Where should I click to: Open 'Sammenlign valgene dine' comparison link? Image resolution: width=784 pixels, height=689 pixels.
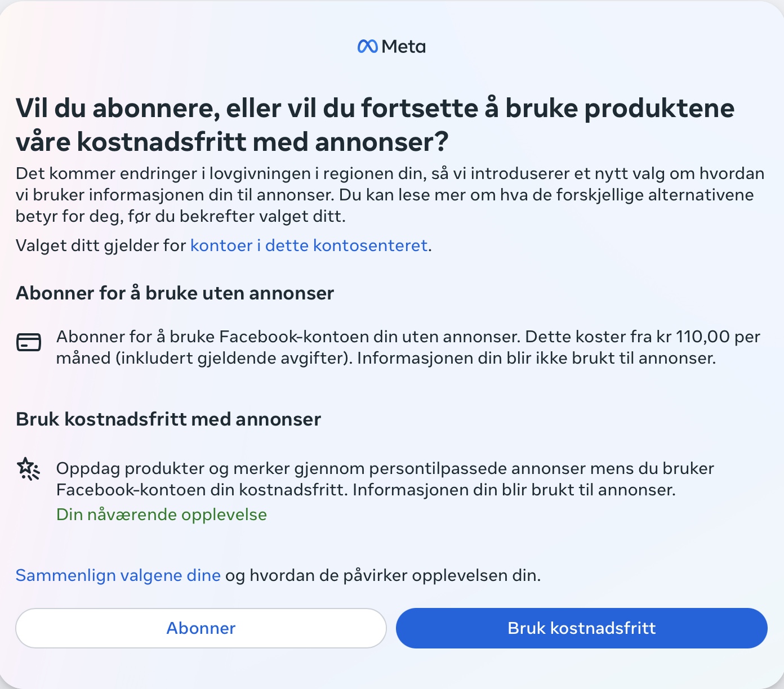(x=118, y=575)
